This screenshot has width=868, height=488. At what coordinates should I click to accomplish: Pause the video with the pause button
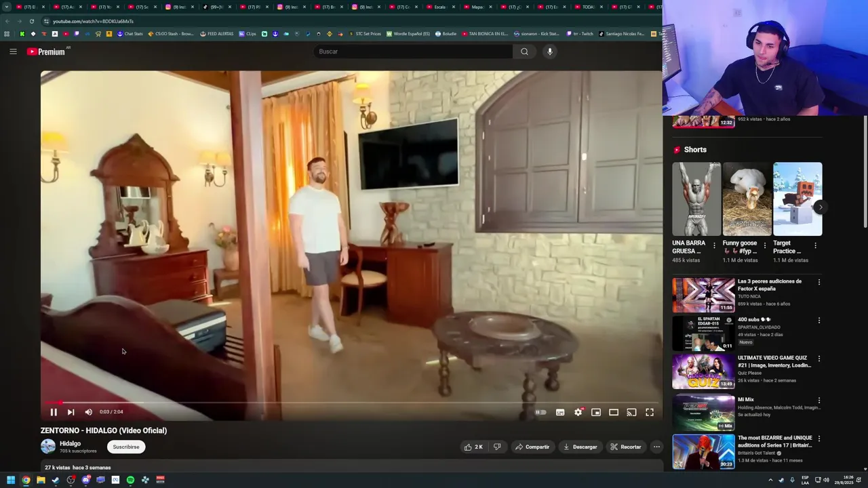pyautogui.click(x=54, y=412)
